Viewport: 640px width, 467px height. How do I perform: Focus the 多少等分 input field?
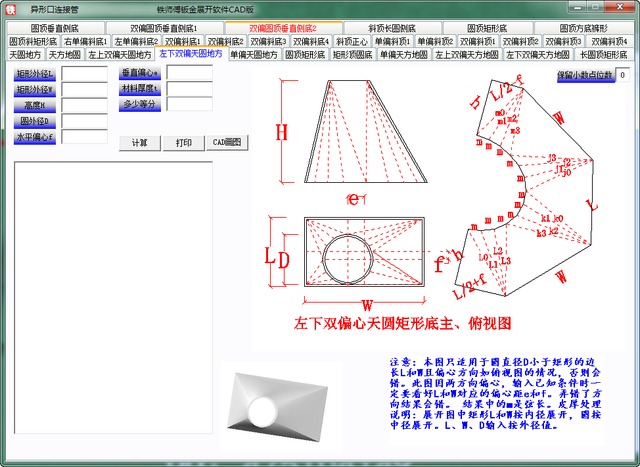(189, 104)
